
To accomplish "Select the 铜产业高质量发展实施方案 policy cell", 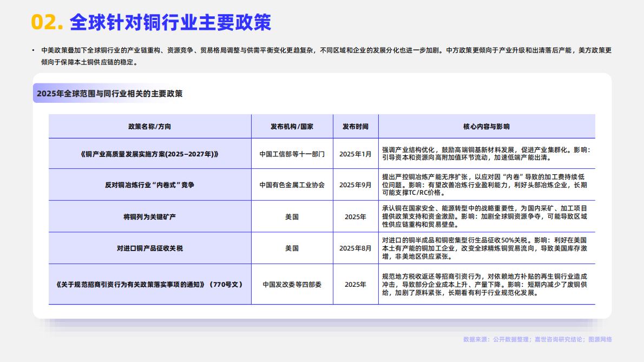I will point(150,154).
